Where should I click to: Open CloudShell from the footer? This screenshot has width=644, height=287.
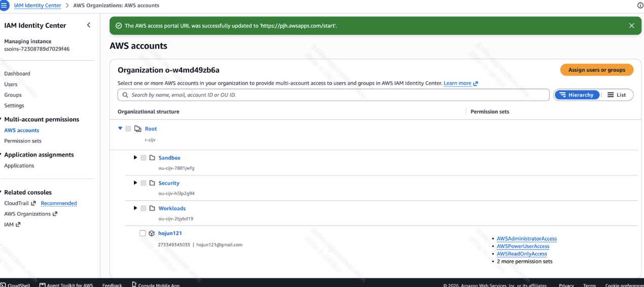pos(15,285)
